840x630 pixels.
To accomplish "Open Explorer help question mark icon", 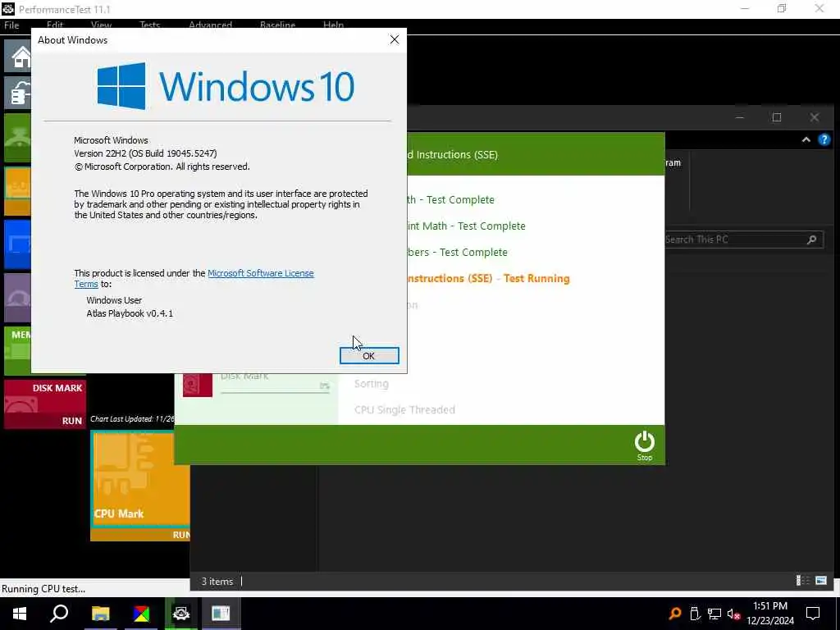I will tap(824, 139).
